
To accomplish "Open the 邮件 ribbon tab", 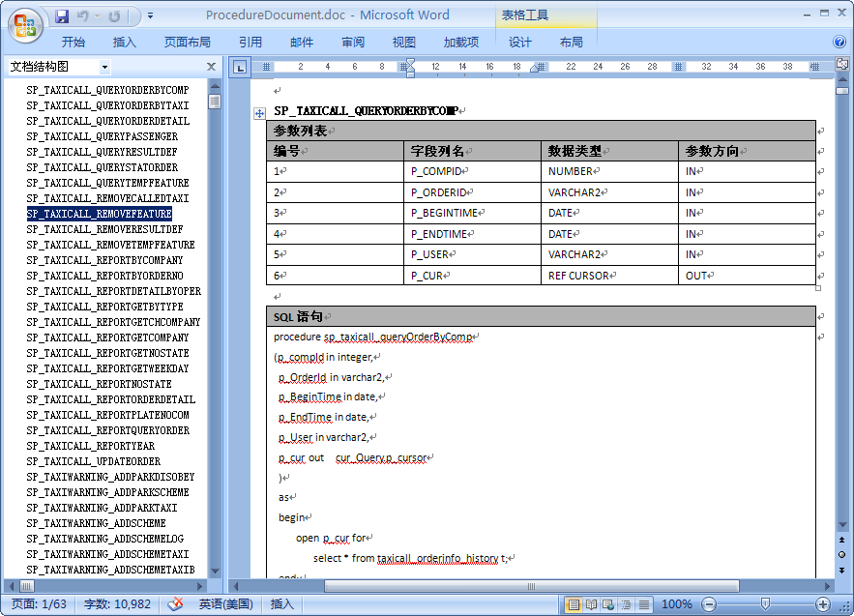I will pos(301,42).
